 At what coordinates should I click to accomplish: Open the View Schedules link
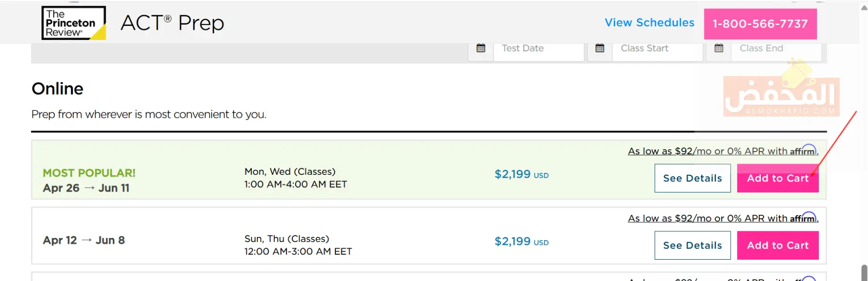pyautogui.click(x=649, y=23)
